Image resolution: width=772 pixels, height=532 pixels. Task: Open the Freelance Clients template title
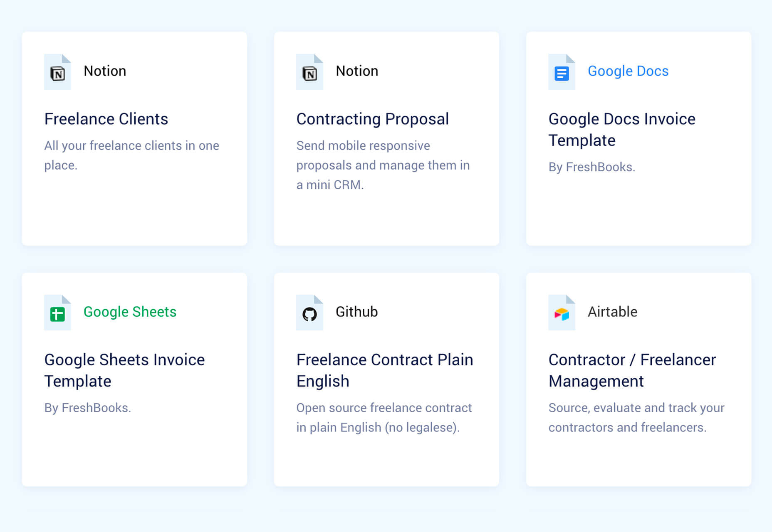click(106, 119)
